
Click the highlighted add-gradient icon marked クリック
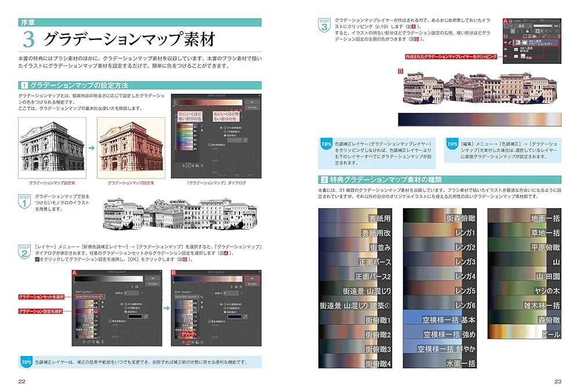pyautogui.click(x=187, y=342)
